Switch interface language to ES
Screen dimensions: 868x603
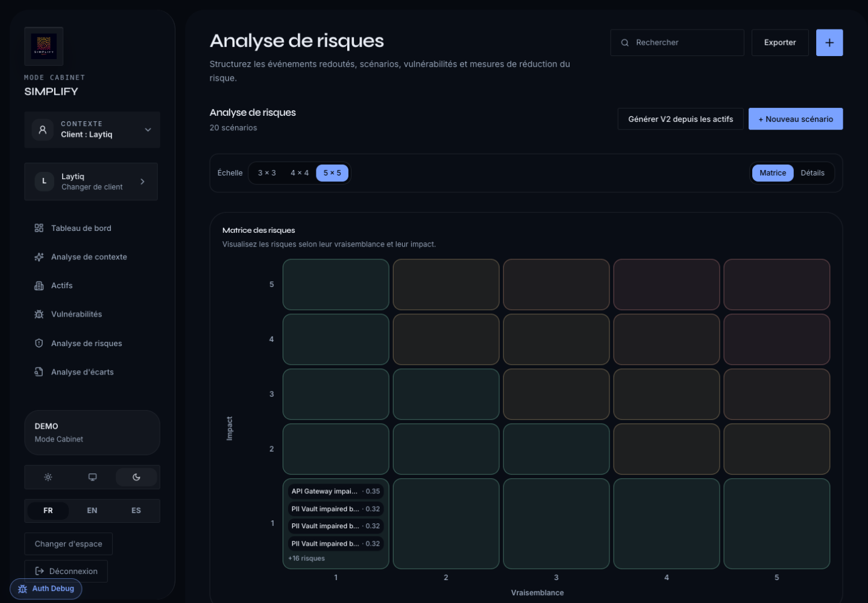coord(136,511)
